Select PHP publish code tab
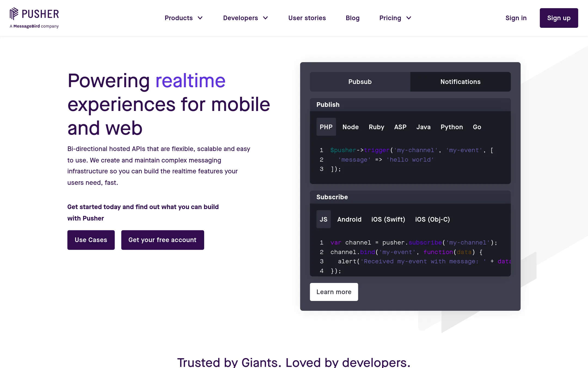This screenshot has height=368, width=588. [326, 127]
